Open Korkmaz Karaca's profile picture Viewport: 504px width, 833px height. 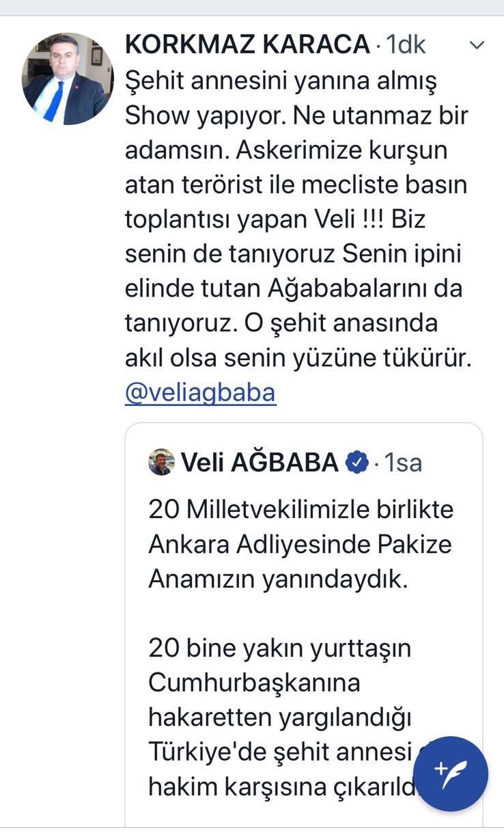67,79
